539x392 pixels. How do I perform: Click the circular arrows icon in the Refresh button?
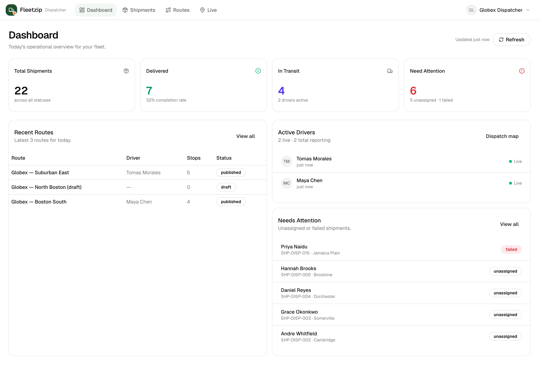(x=501, y=40)
